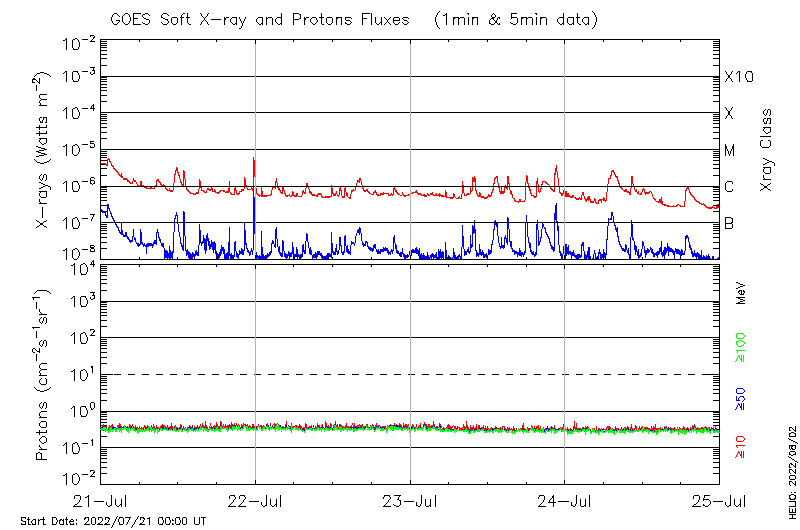Select the 21-Jul axis start label
Viewport: 800px width, 530px height.
coord(100,500)
